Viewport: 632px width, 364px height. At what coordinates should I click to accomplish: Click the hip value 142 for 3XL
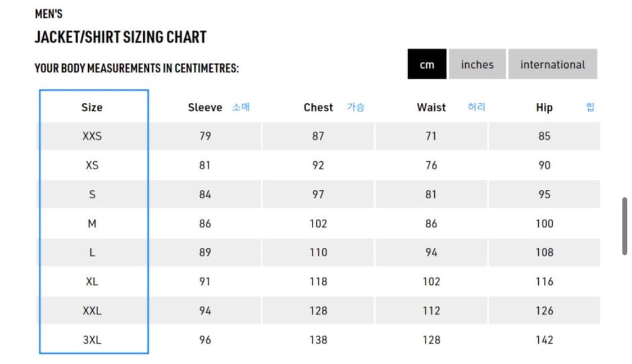(x=544, y=340)
